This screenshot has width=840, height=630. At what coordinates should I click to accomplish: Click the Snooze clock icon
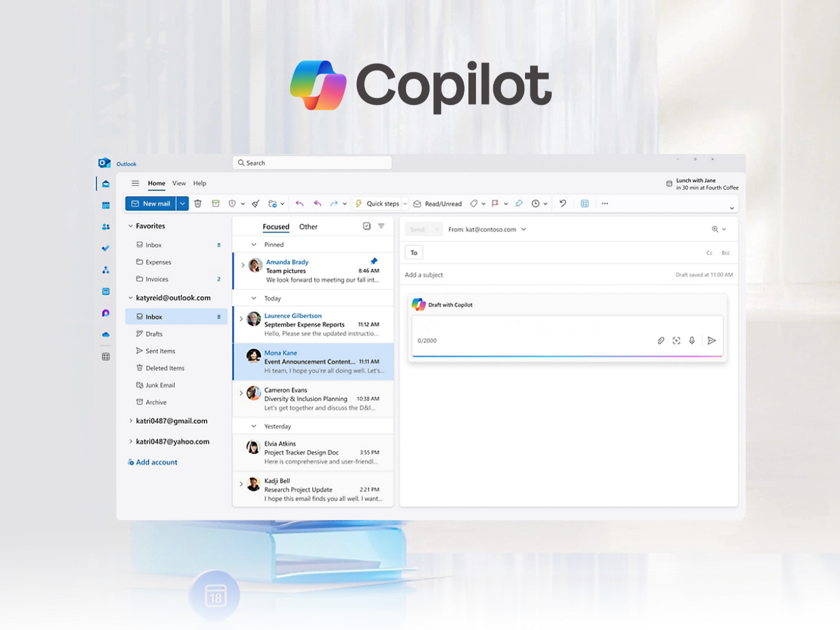pyautogui.click(x=536, y=204)
